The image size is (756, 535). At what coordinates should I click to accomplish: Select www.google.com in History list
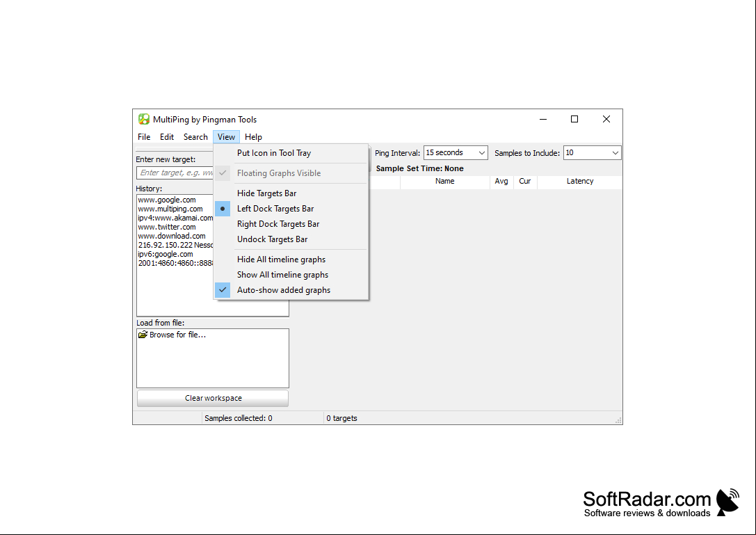[x=167, y=200]
